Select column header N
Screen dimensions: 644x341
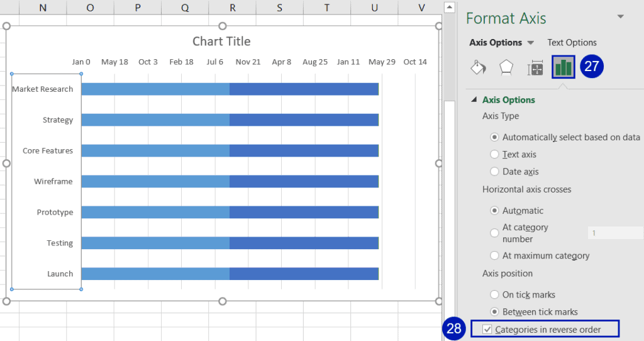43,8
